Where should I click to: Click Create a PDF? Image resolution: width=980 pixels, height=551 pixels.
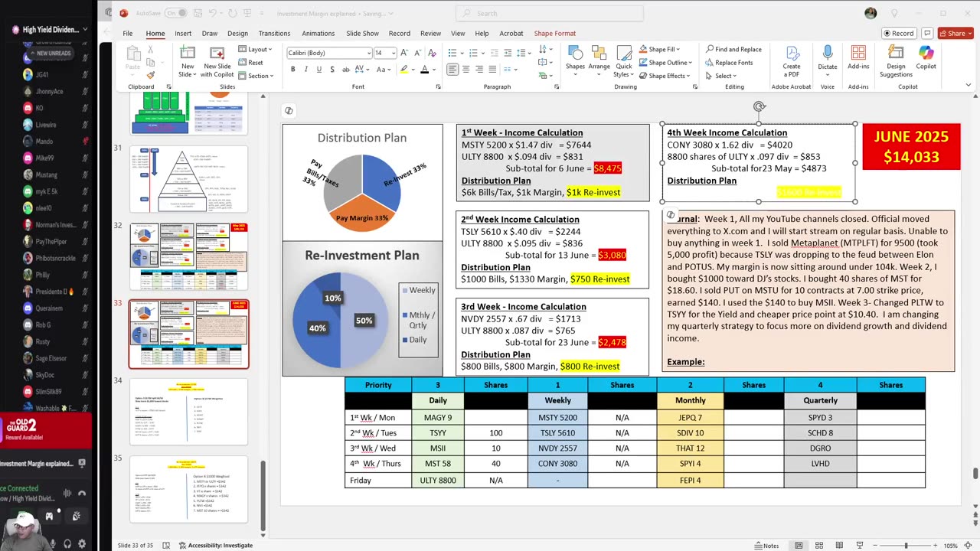click(x=792, y=61)
